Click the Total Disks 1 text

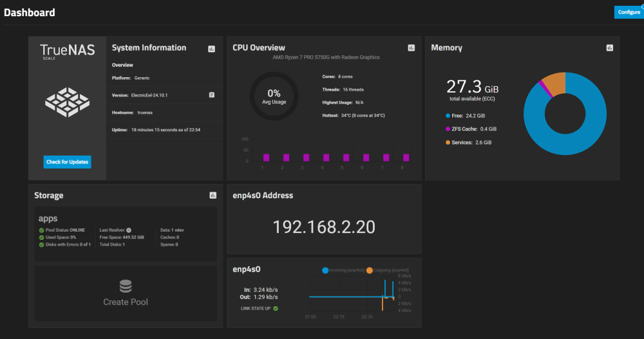112,244
